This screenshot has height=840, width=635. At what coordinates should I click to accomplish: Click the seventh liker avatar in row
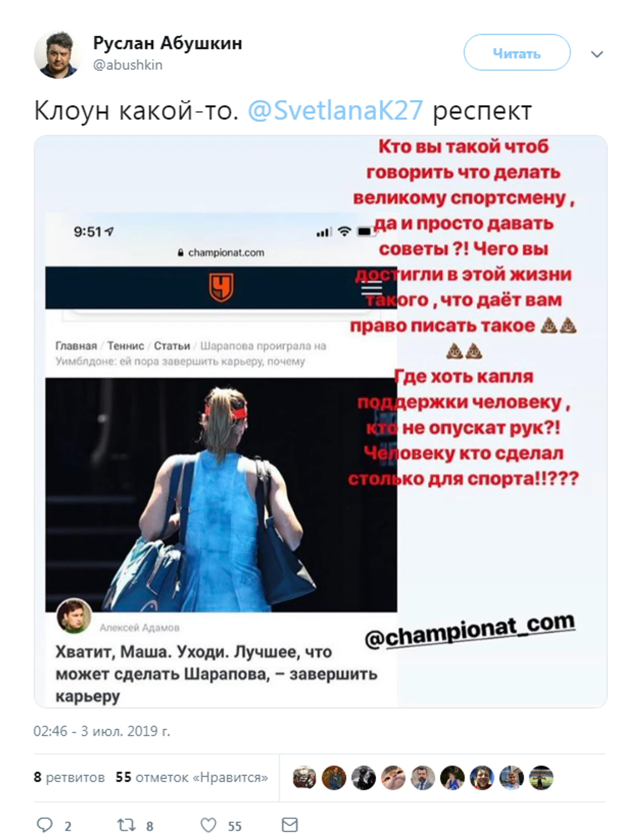[x=482, y=778]
